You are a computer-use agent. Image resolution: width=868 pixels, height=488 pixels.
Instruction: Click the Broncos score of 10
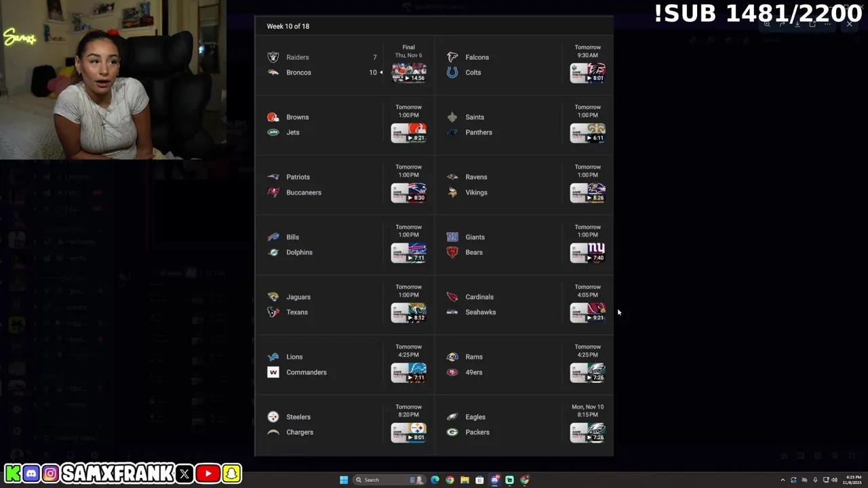click(373, 73)
